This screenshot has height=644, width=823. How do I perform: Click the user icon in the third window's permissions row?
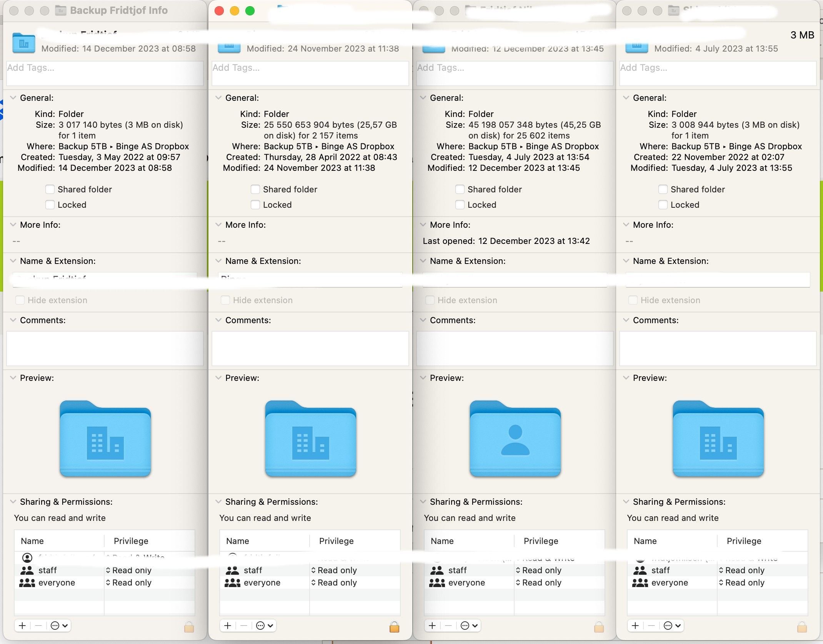coord(437,558)
